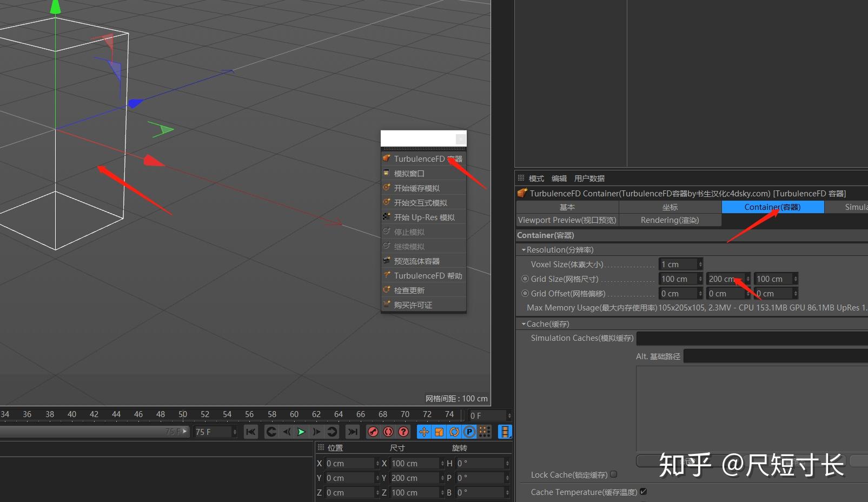The image size is (868, 502).
Task: Select the Scale tool icon
Action: pos(439,432)
